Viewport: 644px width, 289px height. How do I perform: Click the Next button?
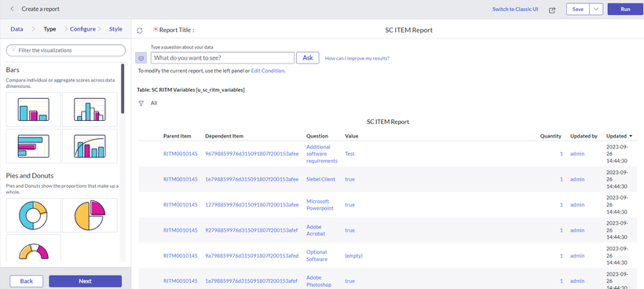coord(86,281)
